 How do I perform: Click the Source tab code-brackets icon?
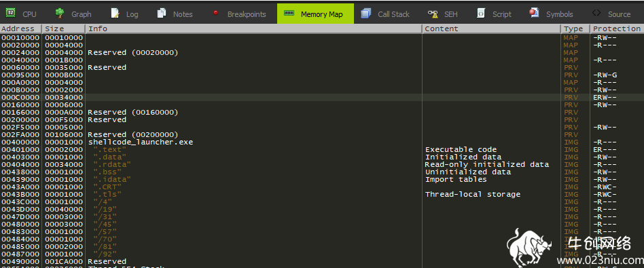[596, 13]
